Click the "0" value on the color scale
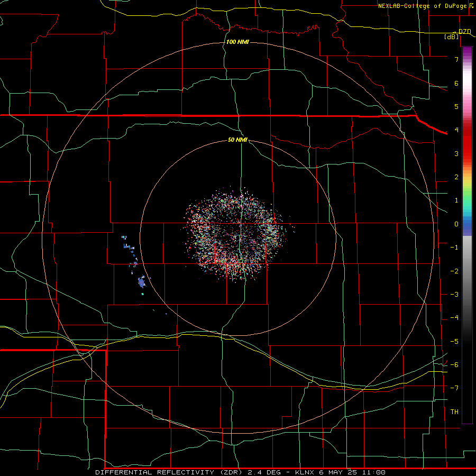Screen dimensions: 476x476 [456, 224]
